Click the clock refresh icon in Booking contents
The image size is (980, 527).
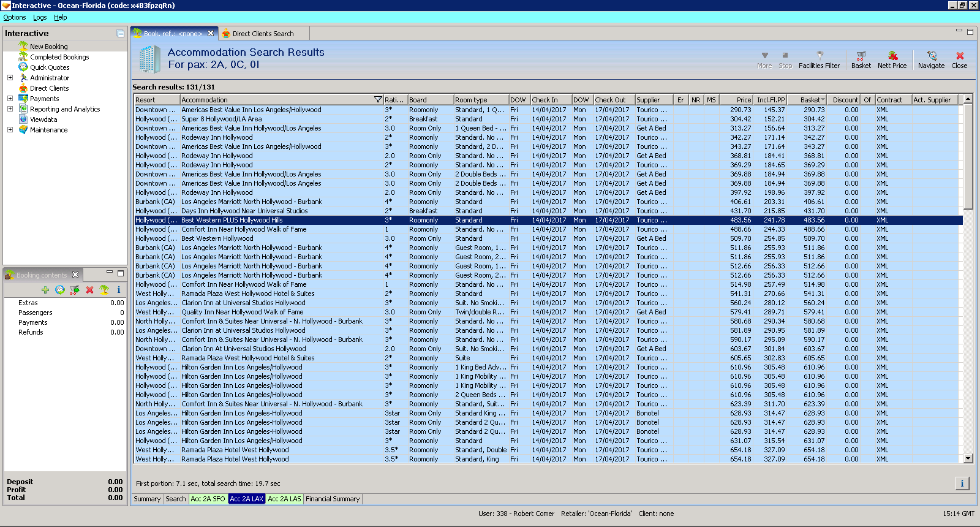point(59,290)
